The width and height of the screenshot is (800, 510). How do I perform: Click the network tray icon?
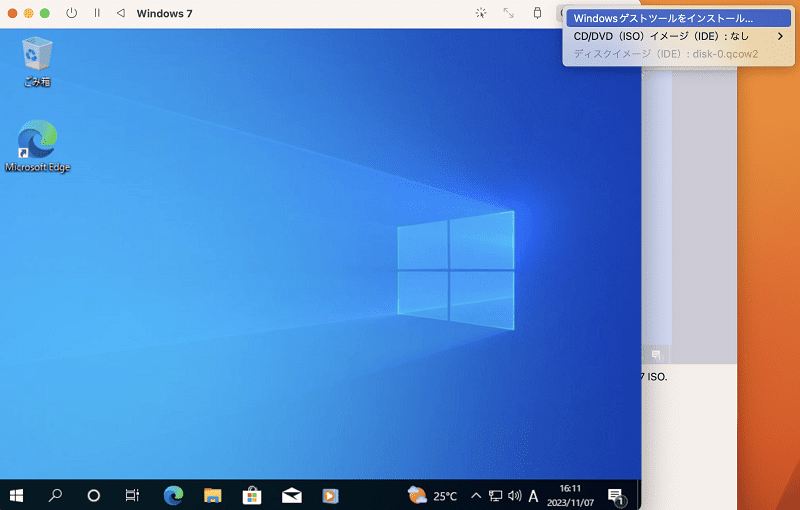click(x=495, y=495)
